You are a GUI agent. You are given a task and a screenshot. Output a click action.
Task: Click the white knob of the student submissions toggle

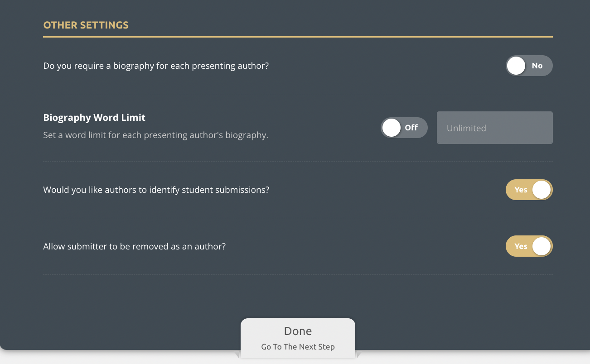(x=541, y=190)
